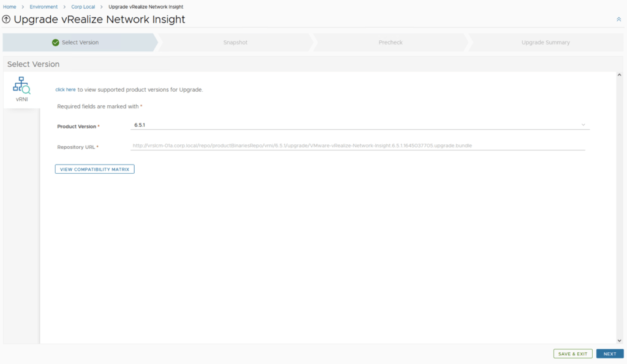Image resolution: width=627 pixels, height=364 pixels.
Task: Open the Upgrade Summary wizard step
Action: click(545, 43)
